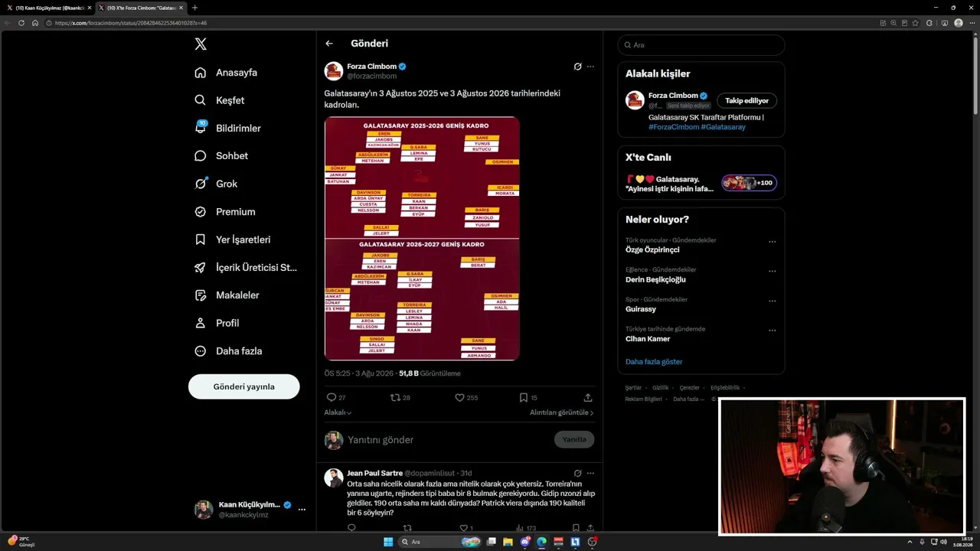Screen dimensions: 980x551
Task: Open the #Galatasaray hashtag link
Action: 724,127
